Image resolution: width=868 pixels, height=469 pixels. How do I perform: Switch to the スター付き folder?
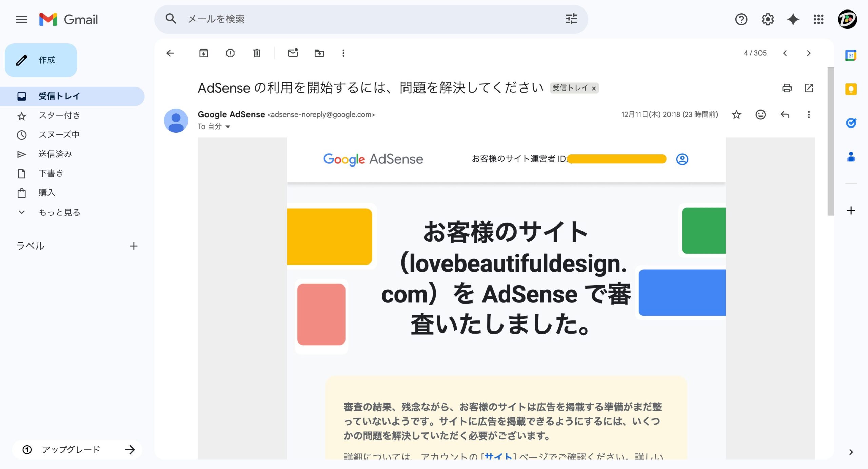pos(59,115)
